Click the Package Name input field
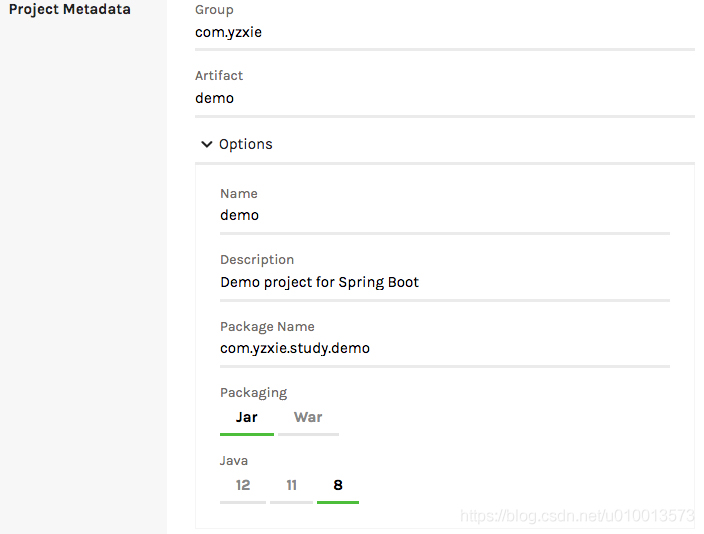Screen dimensions: 704x534 click(x=444, y=348)
